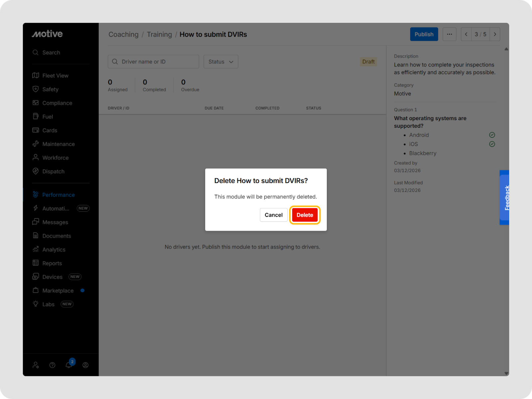Click the Motive logo
Screen dimensions: 532x399
47,34
